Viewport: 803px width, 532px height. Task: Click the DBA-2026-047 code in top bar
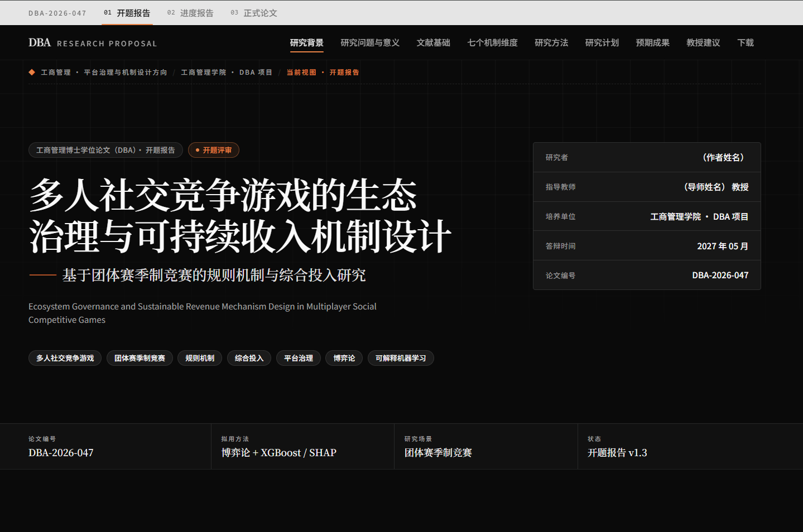coord(57,13)
